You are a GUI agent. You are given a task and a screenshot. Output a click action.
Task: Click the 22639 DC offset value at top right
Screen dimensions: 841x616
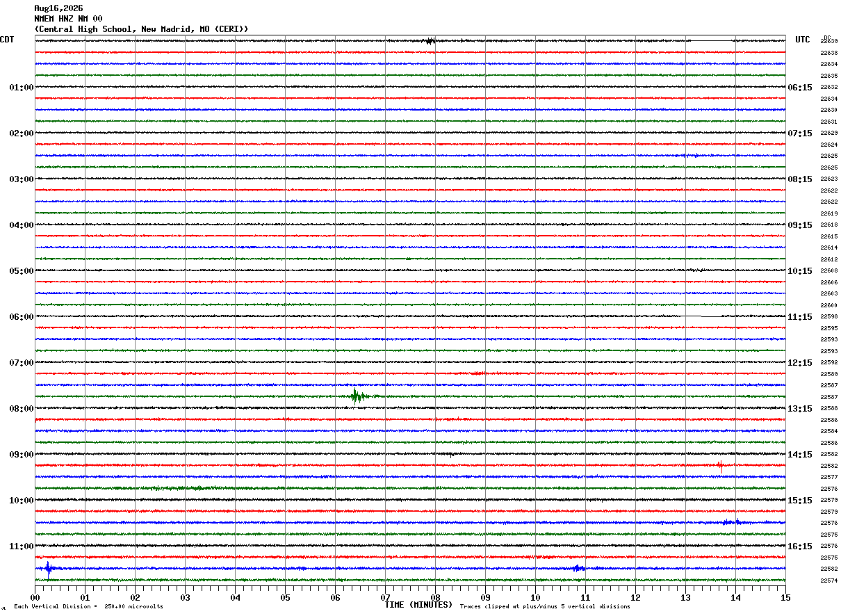pyautogui.click(x=828, y=42)
